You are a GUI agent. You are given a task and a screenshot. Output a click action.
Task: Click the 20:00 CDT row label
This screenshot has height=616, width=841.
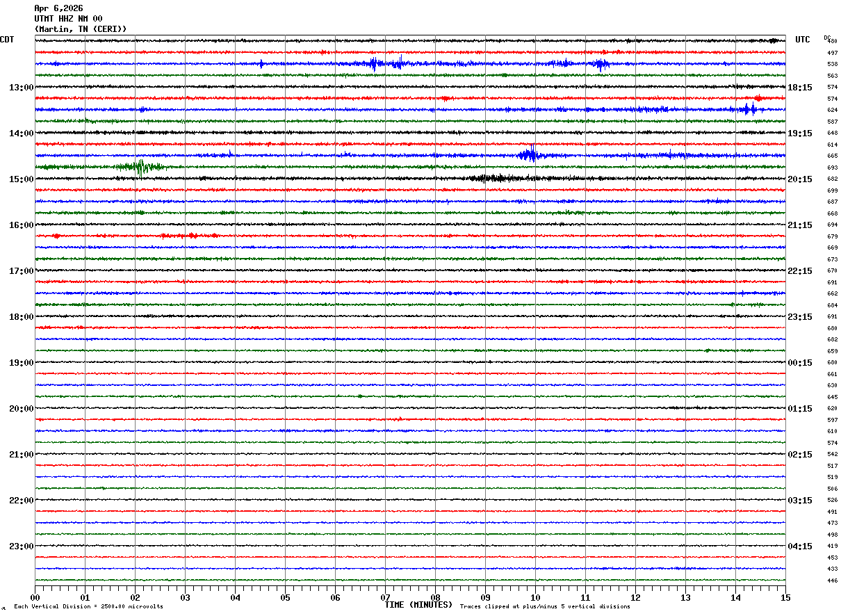[x=21, y=408]
